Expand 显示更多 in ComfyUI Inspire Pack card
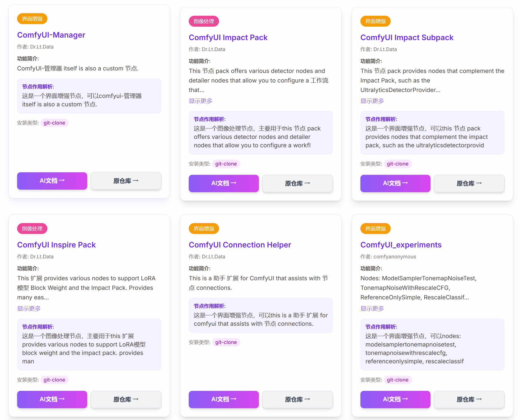This screenshot has width=520, height=420. [x=29, y=309]
